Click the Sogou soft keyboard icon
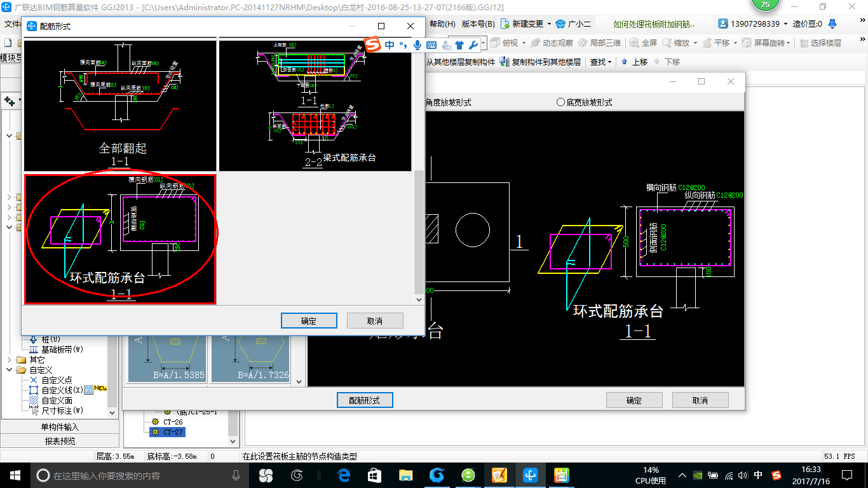This screenshot has width=868, height=488. click(x=431, y=45)
